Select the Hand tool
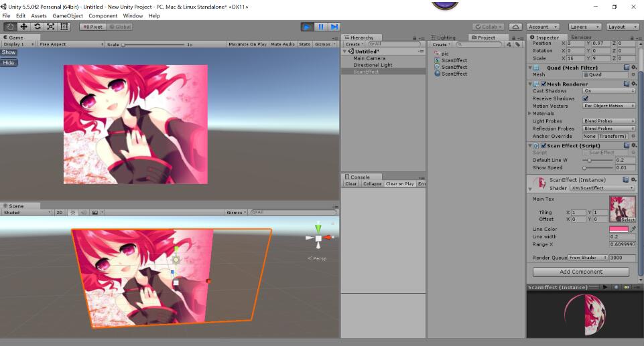Image resolution: width=644 pixels, height=346 pixels. (10, 27)
